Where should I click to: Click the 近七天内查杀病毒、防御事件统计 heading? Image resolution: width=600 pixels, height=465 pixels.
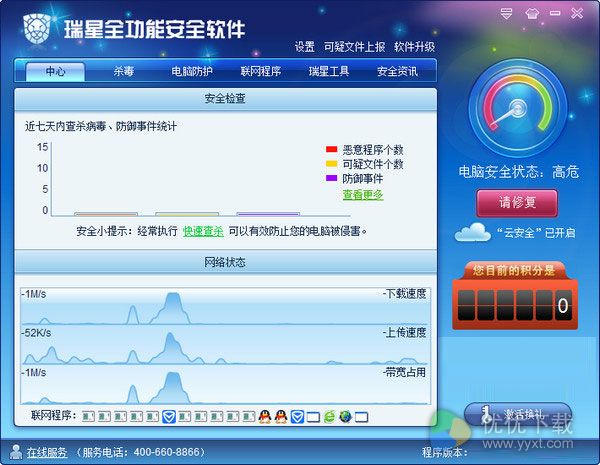(101, 126)
